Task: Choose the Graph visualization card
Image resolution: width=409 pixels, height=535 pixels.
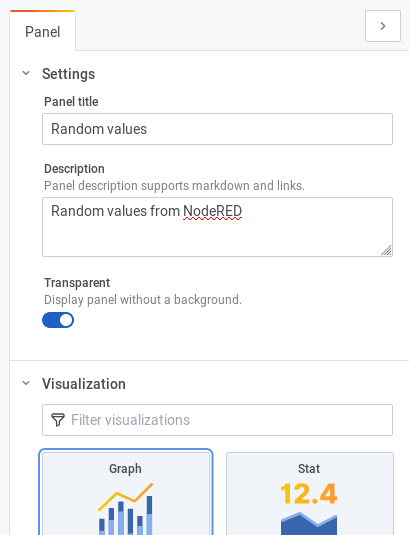Action: pos(126,493)
